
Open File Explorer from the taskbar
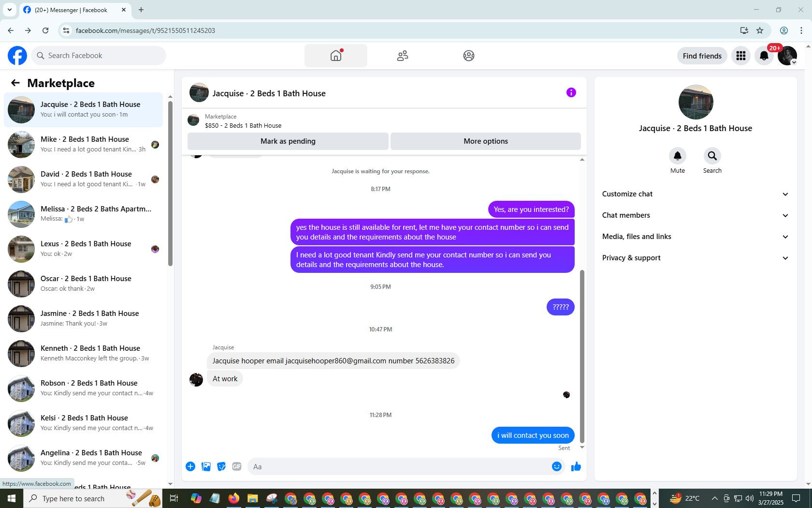252,498
